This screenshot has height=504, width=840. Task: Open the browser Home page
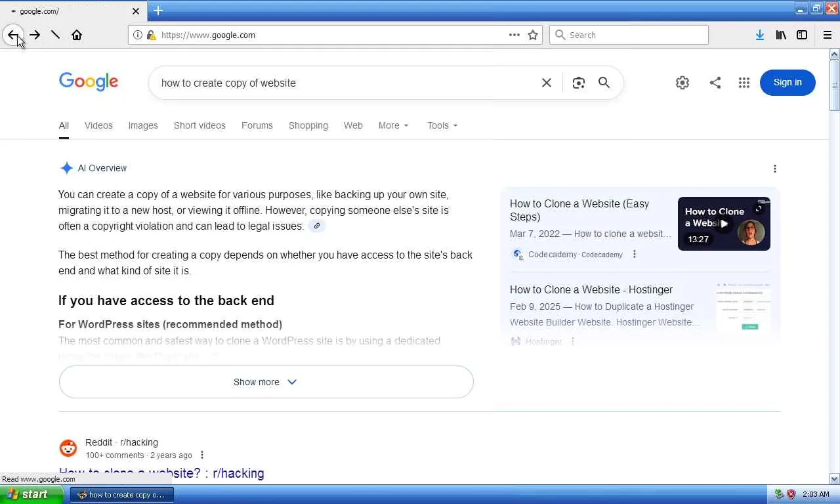coord(77,35)
